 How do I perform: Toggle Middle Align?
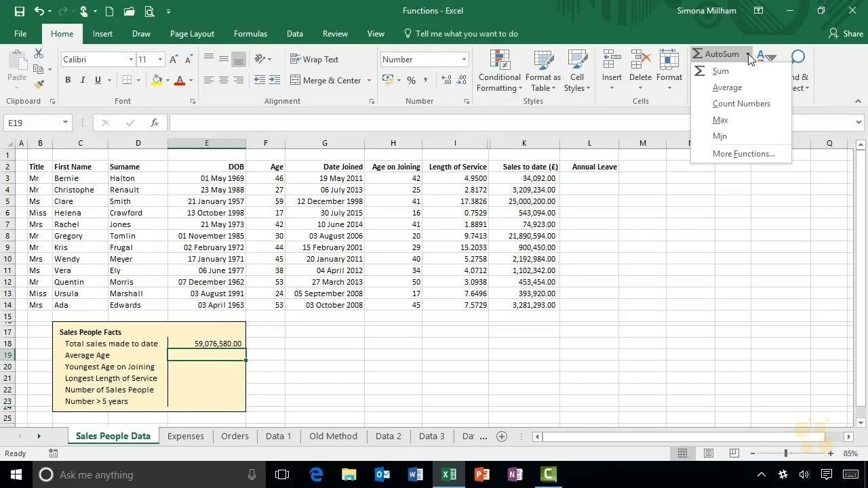coord(224,59)
